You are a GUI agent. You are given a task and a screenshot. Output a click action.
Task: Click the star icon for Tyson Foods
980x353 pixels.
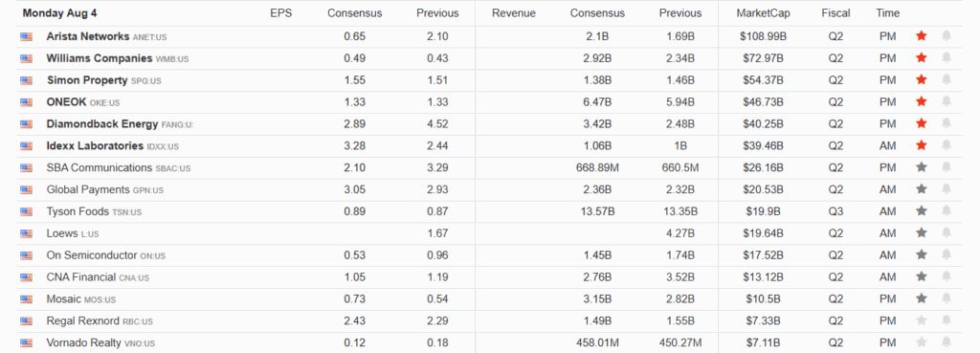point(921,211)
